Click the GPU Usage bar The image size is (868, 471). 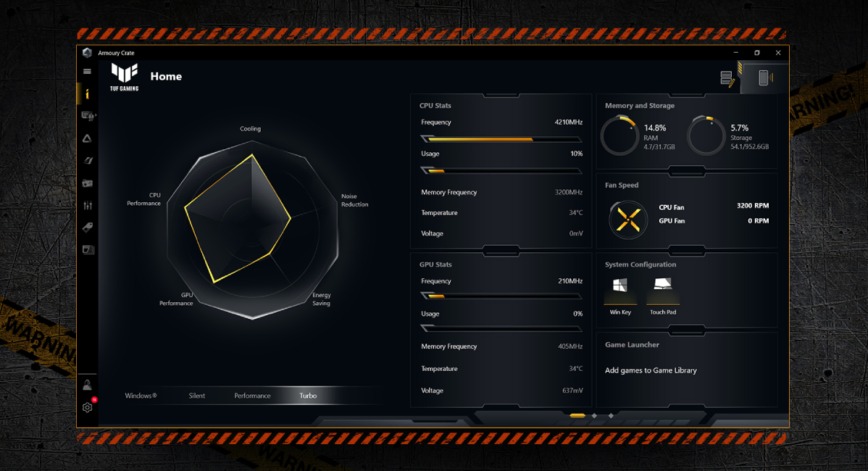(501, 328)
